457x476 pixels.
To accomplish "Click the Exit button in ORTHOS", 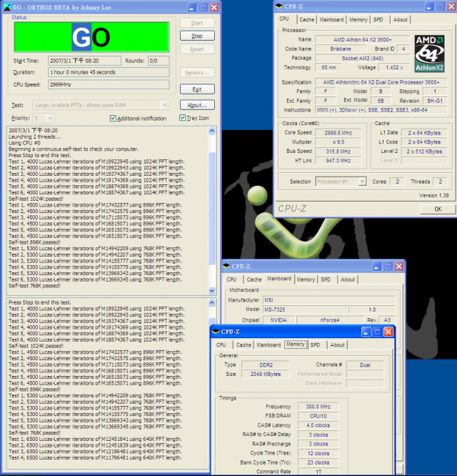I will pyautogui.click(x=197, y=89).
